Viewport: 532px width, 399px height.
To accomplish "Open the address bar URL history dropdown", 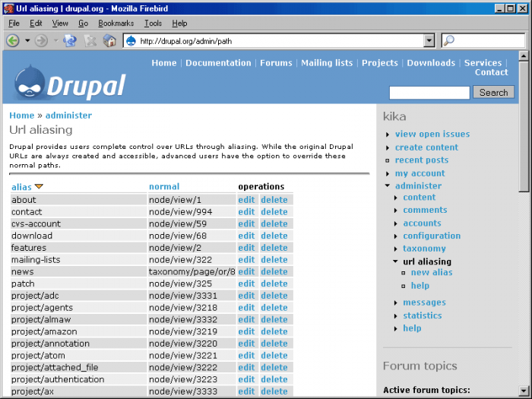I will [429, 41].
